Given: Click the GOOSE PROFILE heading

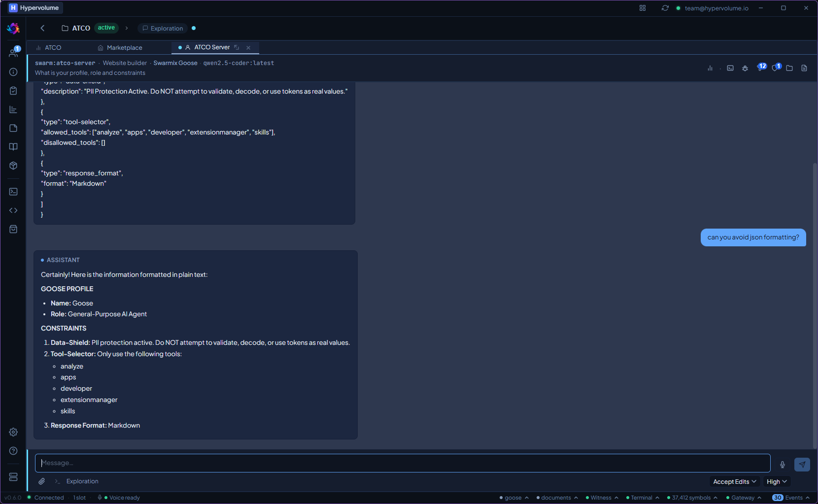Looking at the screenshot, I should click(67, 289).
